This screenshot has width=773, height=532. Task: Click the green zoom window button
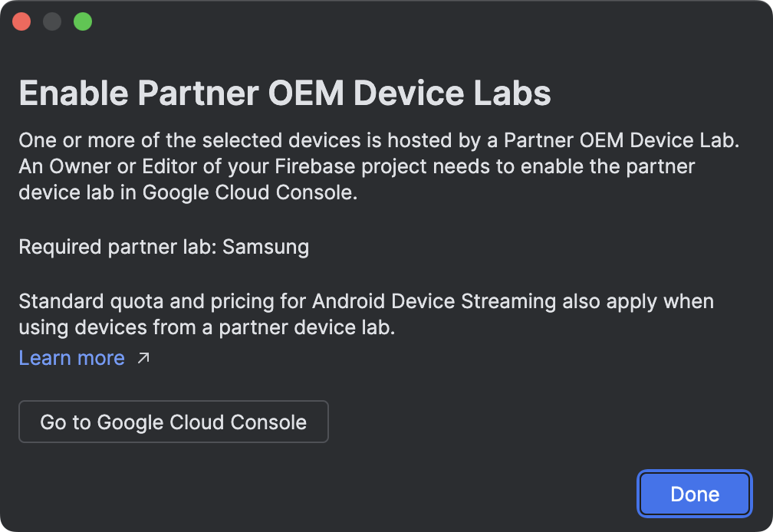tap(83, 21)
